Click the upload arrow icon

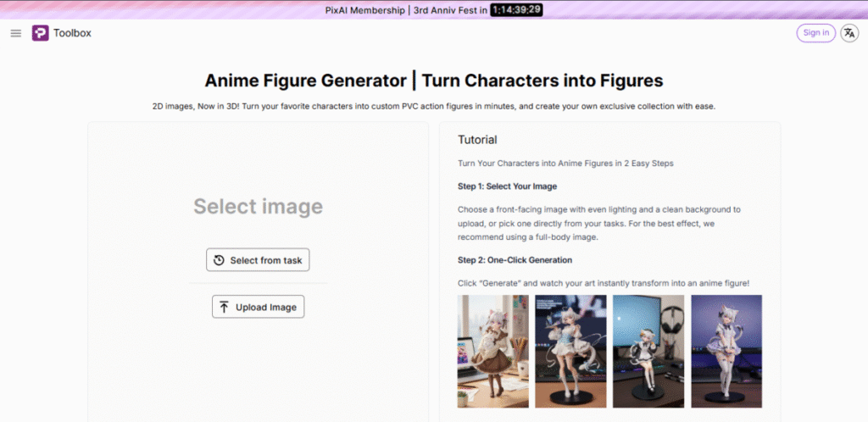pos(224,307)
